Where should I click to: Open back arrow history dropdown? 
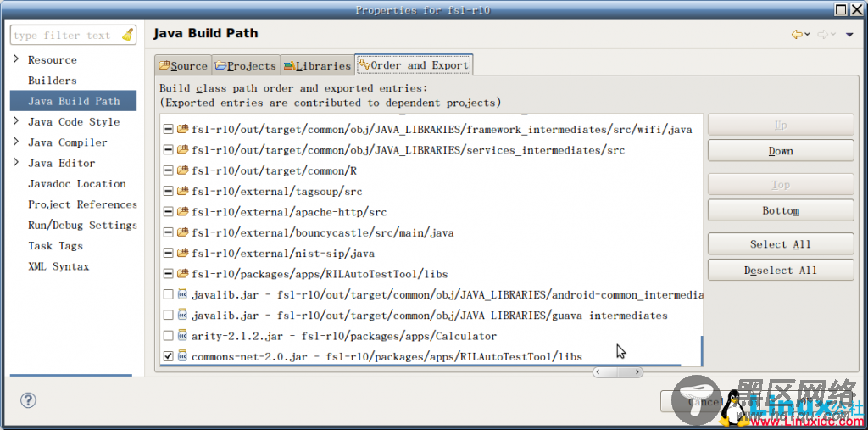pos(807,36)
